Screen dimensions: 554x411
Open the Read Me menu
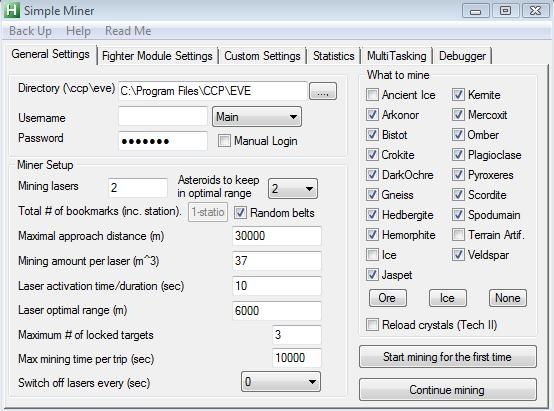[x=128, y=31]
